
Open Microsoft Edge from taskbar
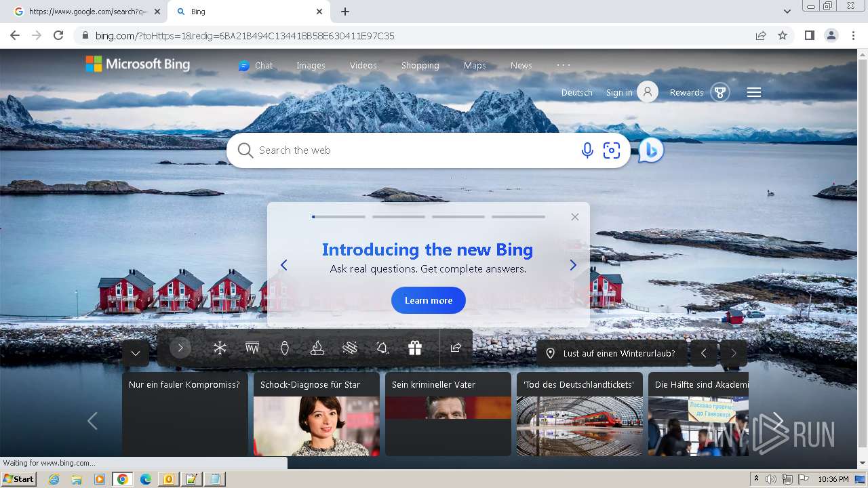tap(145, 479)
